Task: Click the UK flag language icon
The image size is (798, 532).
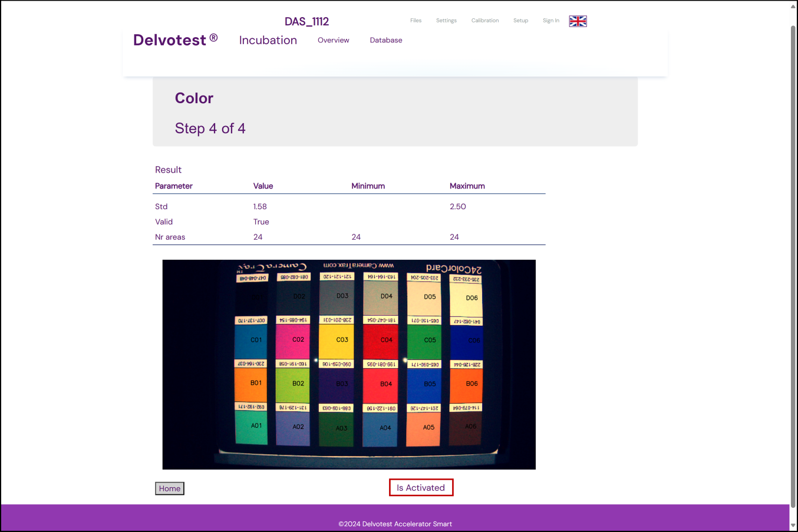Action: [x=578, y=21]
